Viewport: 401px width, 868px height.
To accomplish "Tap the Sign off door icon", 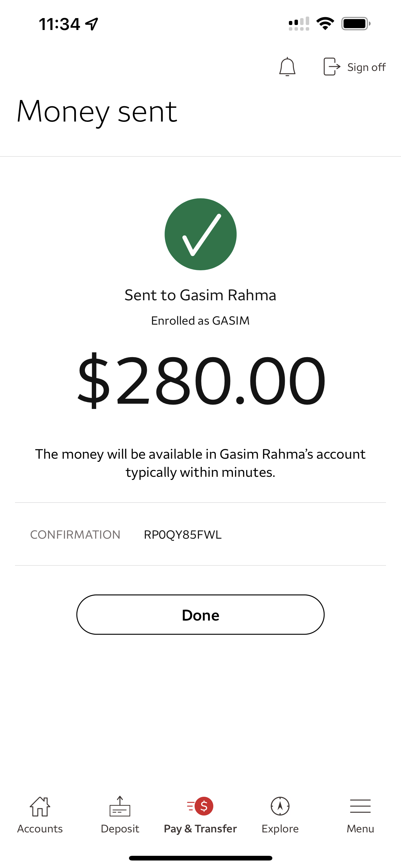I will point(331,67).
